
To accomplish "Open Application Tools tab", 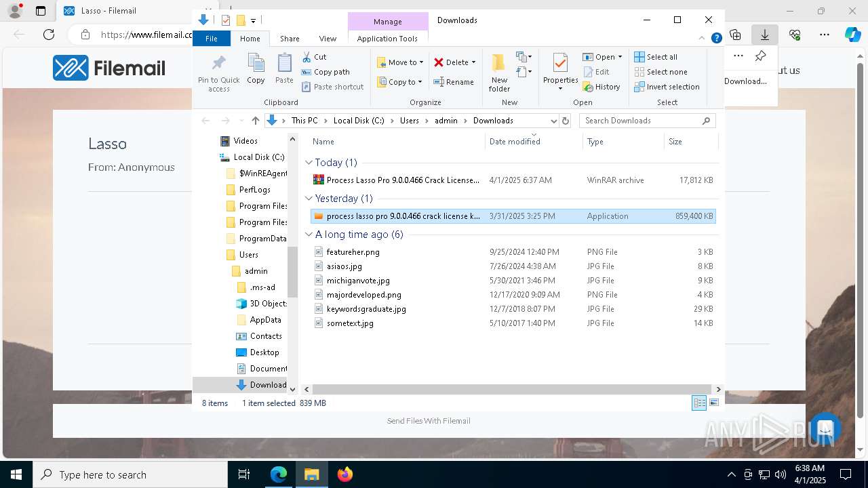I will 387,39.
